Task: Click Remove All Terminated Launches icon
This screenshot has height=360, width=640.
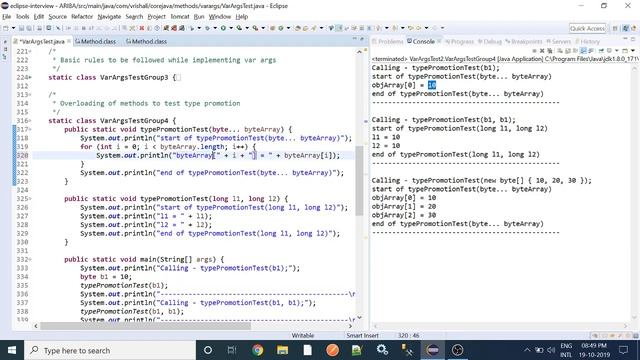Action: 550,51
